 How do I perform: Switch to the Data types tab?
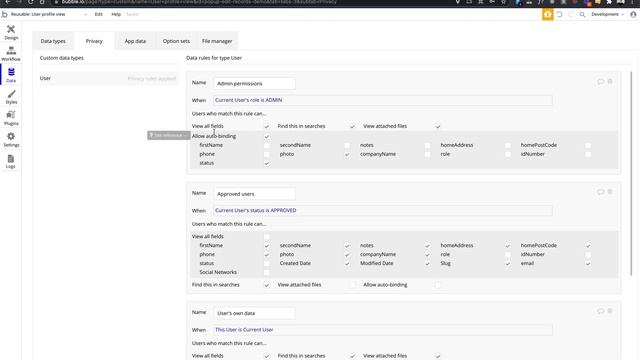click(x=53, y=41)
